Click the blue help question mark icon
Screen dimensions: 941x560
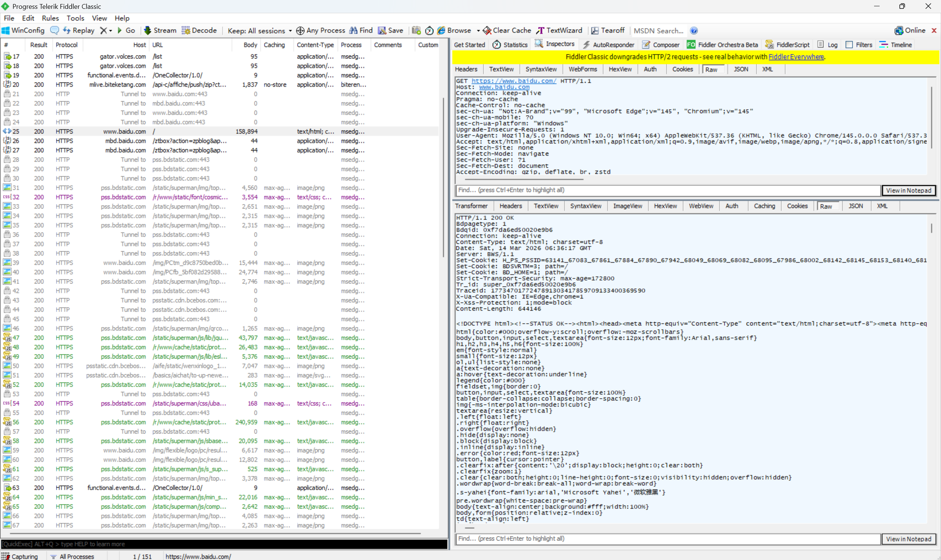pos(694,31)
